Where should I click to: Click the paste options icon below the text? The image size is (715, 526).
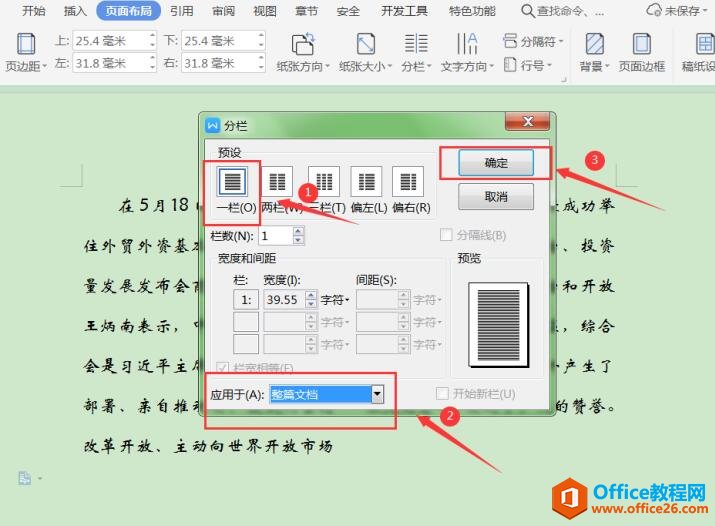[25, 478]
